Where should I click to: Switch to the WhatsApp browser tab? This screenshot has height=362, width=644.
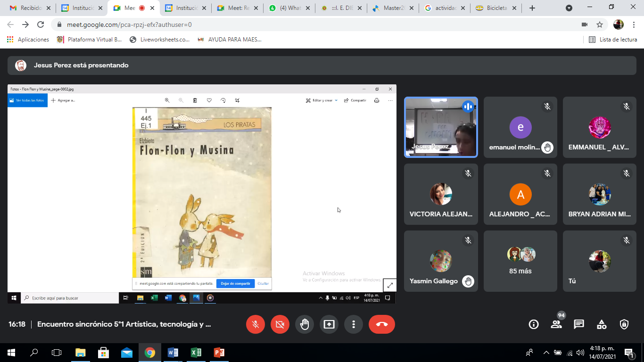(x=289, y=8)
